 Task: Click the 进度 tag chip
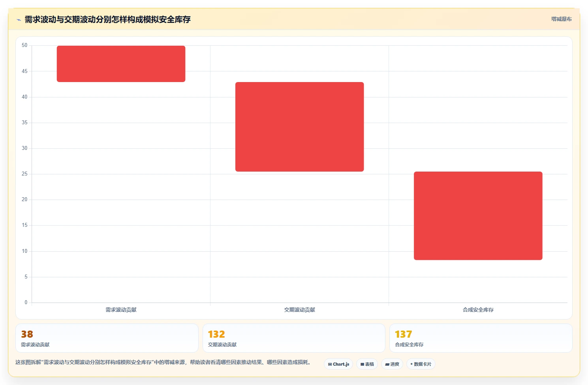pos(392,364)
